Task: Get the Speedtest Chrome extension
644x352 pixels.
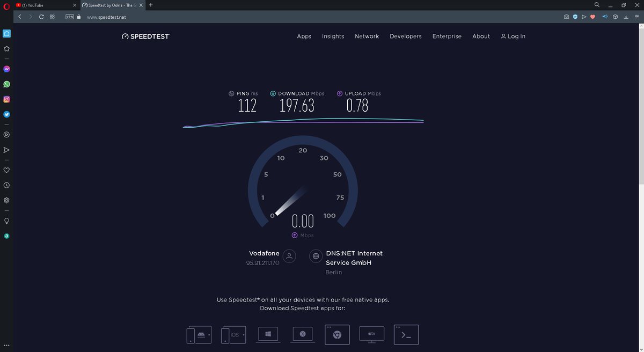Action: tap(337, 334)
